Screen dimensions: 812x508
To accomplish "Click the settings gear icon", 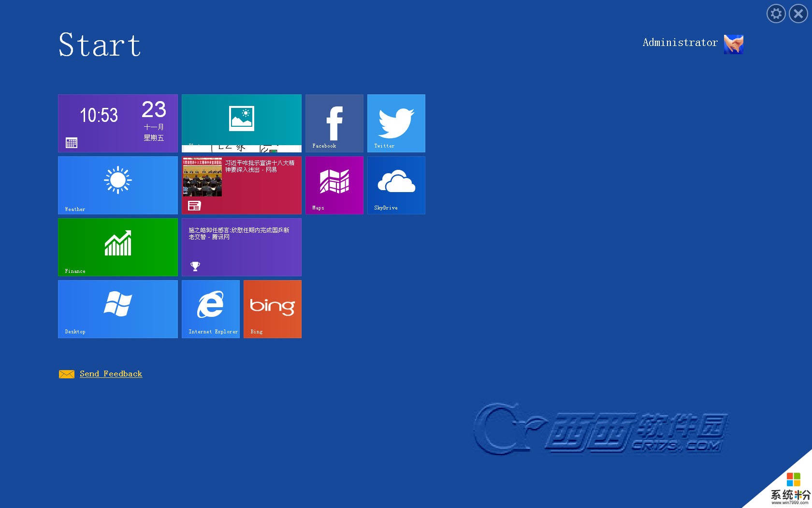I will [x=776, y=14].
